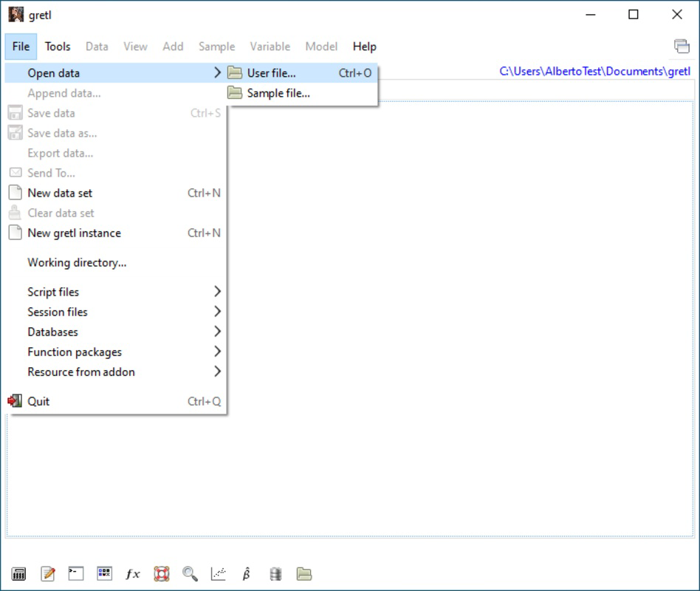The width and height of the screenshot is (700, 591).
Task: Expand the Databases submenu arrow
Action: click(217, 332)
